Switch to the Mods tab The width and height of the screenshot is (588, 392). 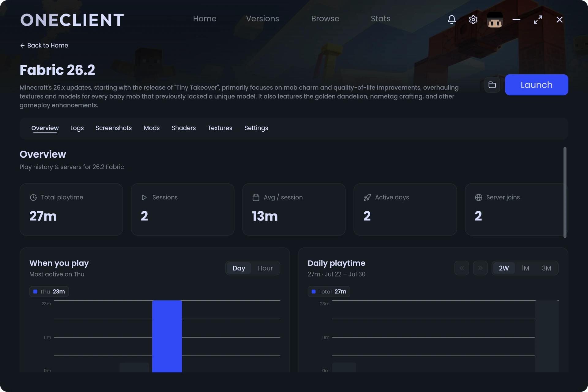pos(152,128)
